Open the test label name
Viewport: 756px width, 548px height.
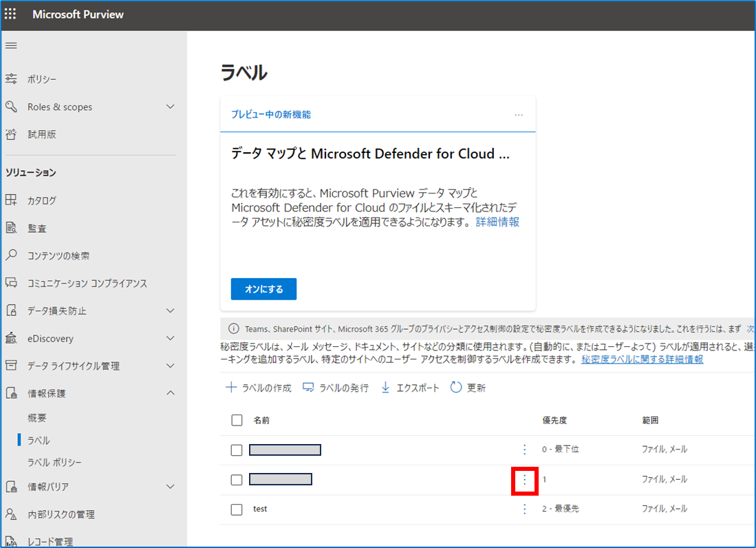260,509
